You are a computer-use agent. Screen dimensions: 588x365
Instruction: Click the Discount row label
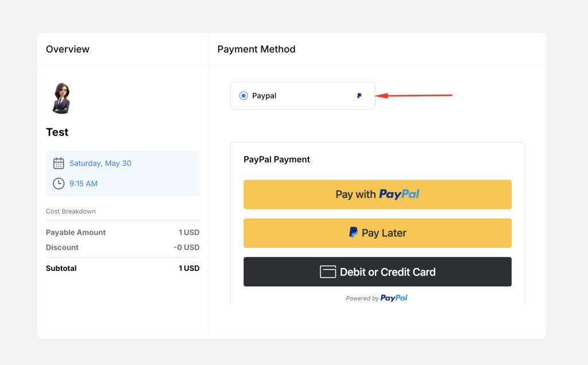coord(62,247)
